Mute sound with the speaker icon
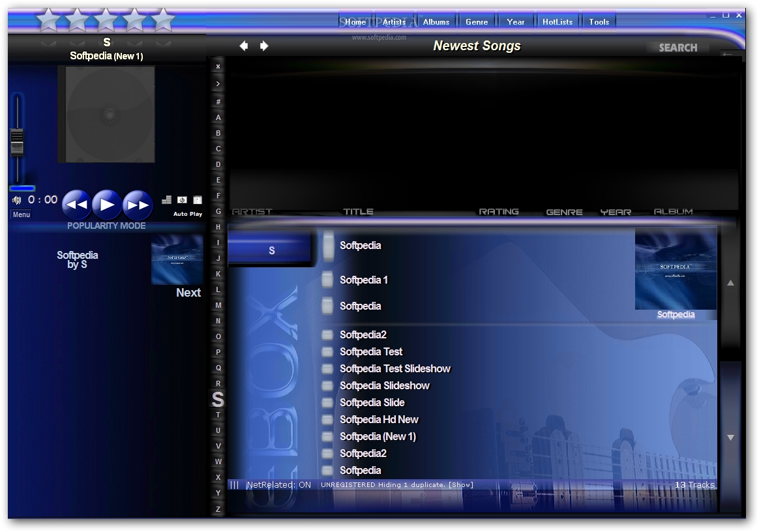This screenshot has width=759, height=532. click(x=17, y=200)
